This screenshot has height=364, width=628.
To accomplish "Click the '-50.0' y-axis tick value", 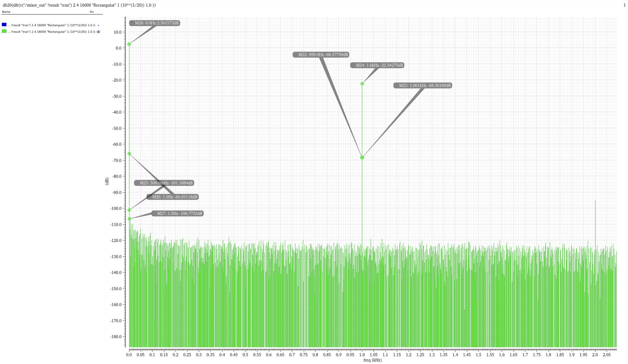I will coord(117,128).
